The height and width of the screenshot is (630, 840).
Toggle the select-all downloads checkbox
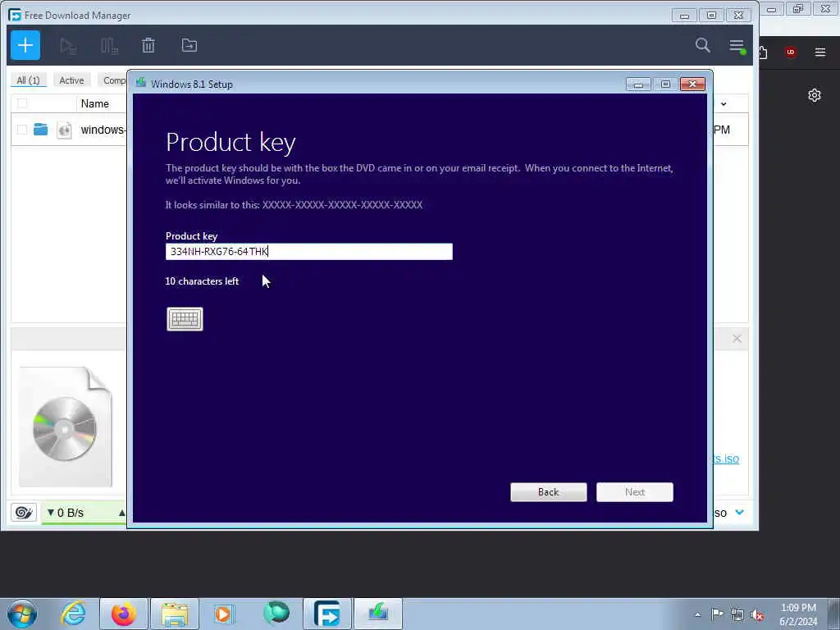tap(22, 103)
